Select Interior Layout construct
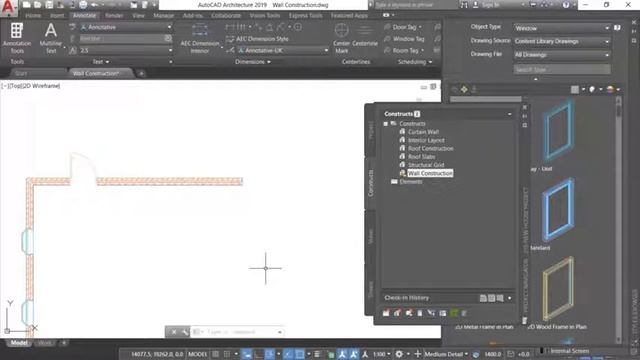This screenshot has height=360, width=640. pos(426,140)
